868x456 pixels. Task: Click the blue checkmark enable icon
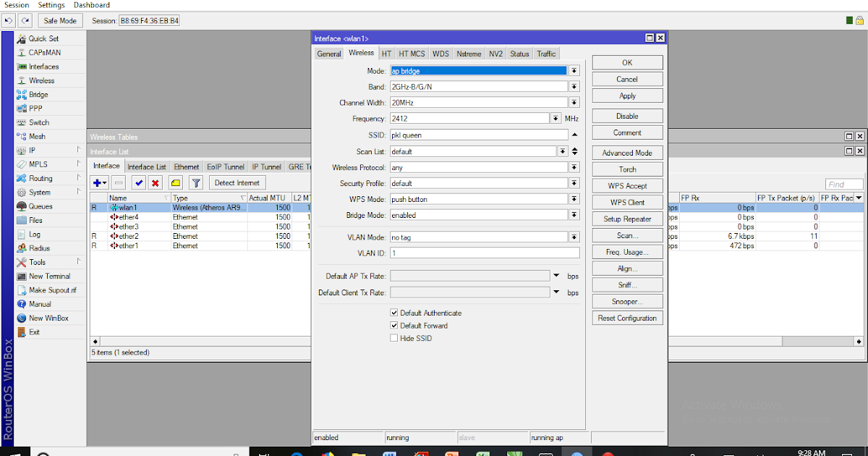point(139,183)
